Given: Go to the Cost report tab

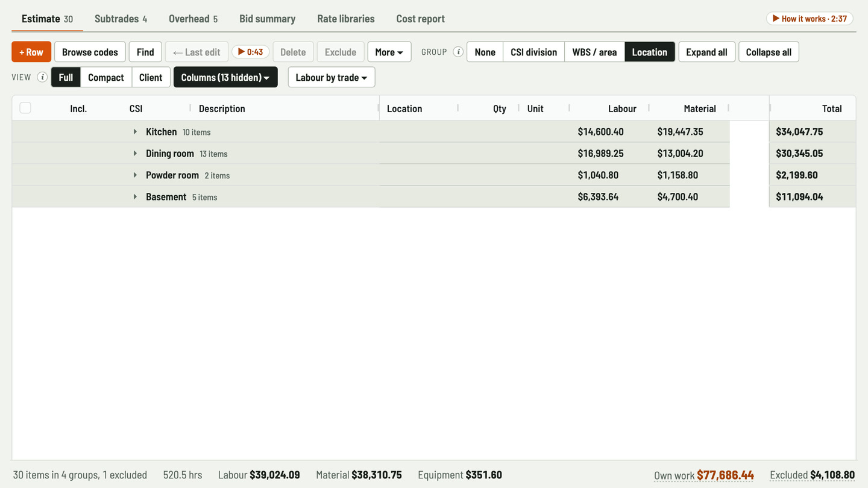Looking at the screenshot, I should click(420, 19).
